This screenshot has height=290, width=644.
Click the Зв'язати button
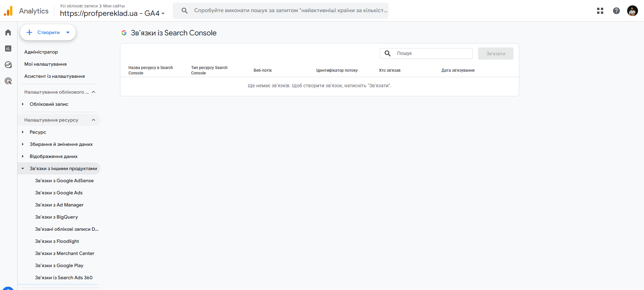(496, 54)
